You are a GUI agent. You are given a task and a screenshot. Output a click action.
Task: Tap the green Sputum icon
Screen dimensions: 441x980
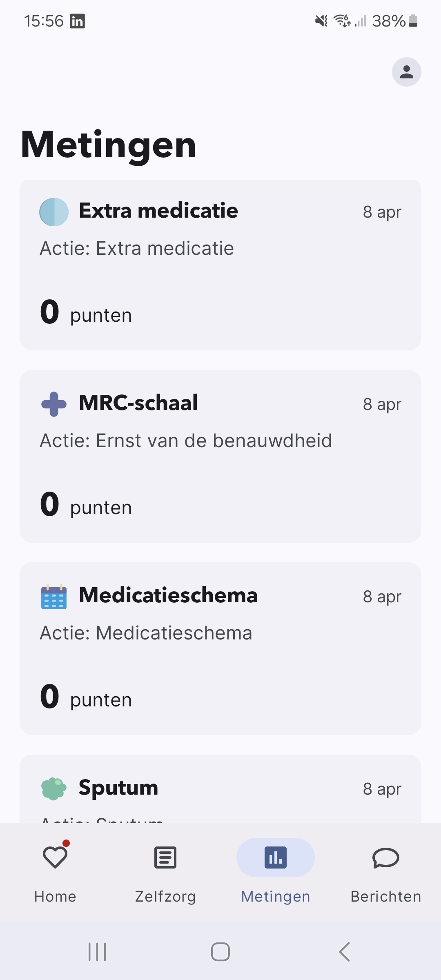[x=54, y=788]
